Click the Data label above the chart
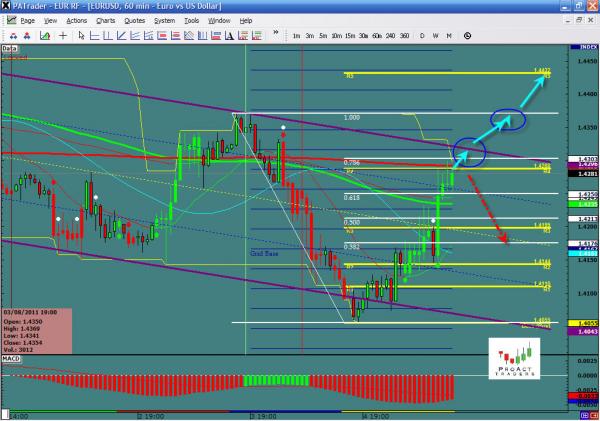 click(x=10, y=48)
